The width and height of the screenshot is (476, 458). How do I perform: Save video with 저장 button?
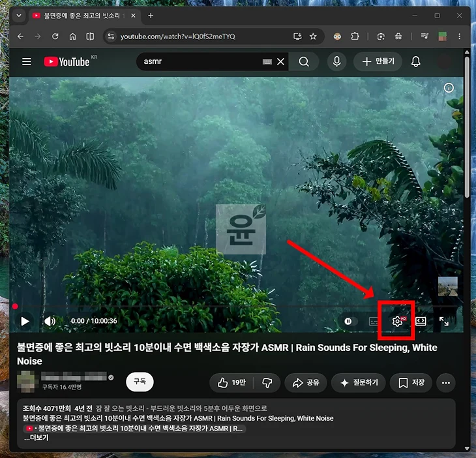411,383
